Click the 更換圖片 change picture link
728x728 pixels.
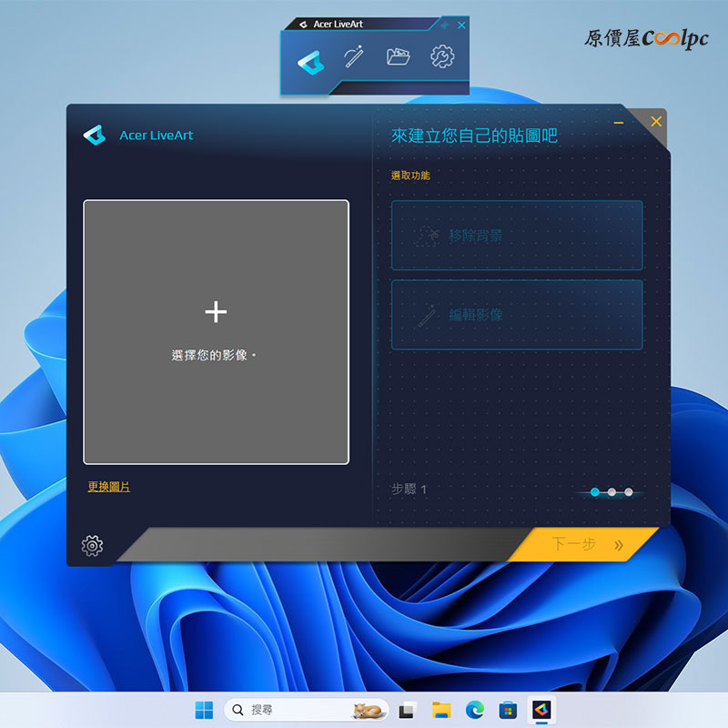pyautogui.click(x=108, y=487)
